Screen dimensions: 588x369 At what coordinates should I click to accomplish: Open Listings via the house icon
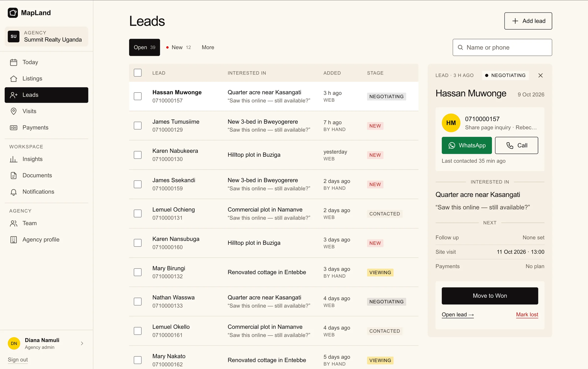point(13,79)
